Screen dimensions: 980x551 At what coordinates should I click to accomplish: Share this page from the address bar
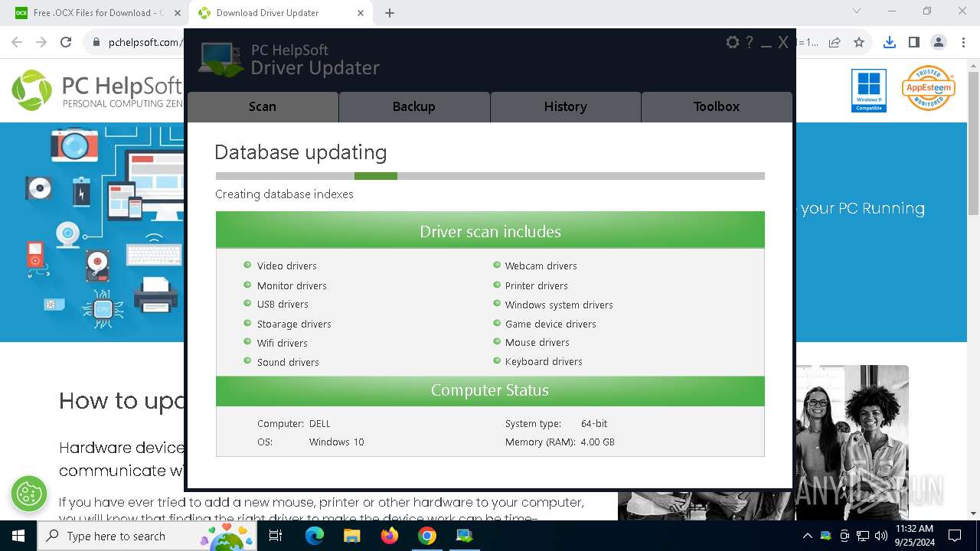pyautogui.click(x=835, y=43)
